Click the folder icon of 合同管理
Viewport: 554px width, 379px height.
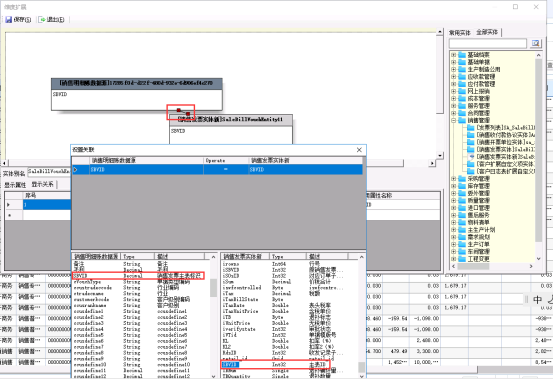coord(462,113)
